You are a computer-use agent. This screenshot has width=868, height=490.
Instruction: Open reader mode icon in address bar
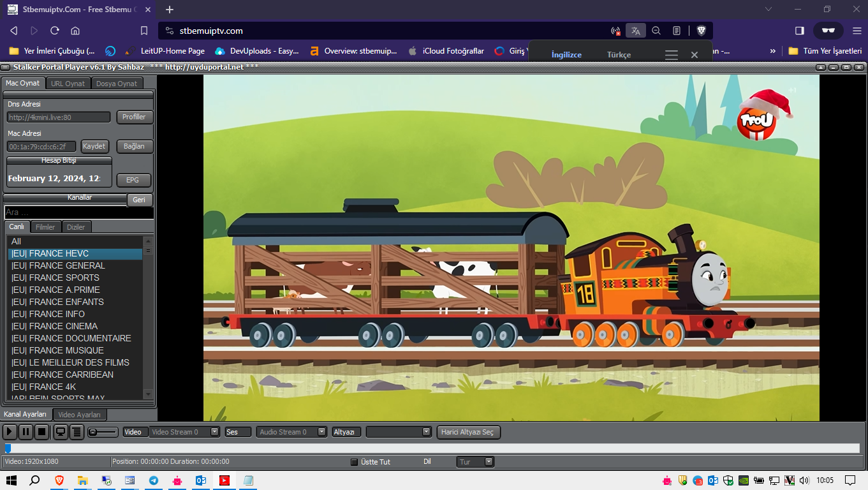point(677,31)
